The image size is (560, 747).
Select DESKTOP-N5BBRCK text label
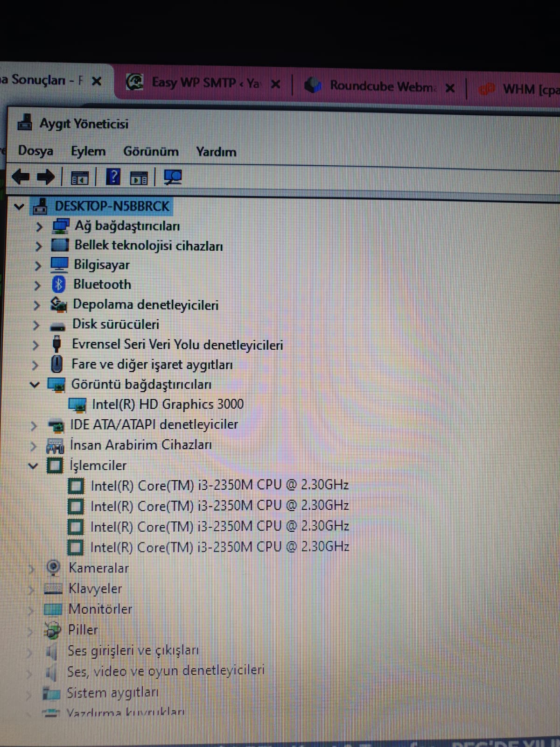112,206
